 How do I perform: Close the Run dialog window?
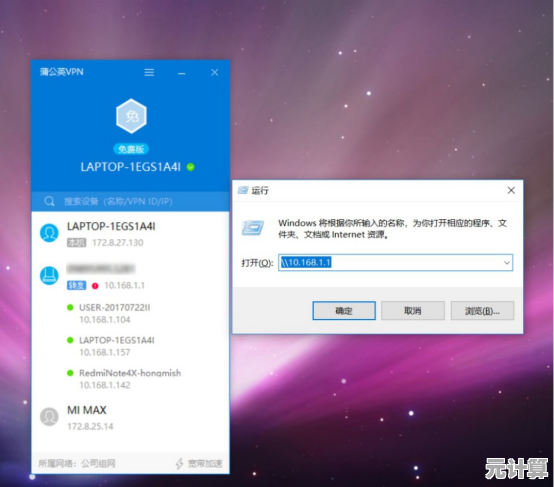pos(511,190)
